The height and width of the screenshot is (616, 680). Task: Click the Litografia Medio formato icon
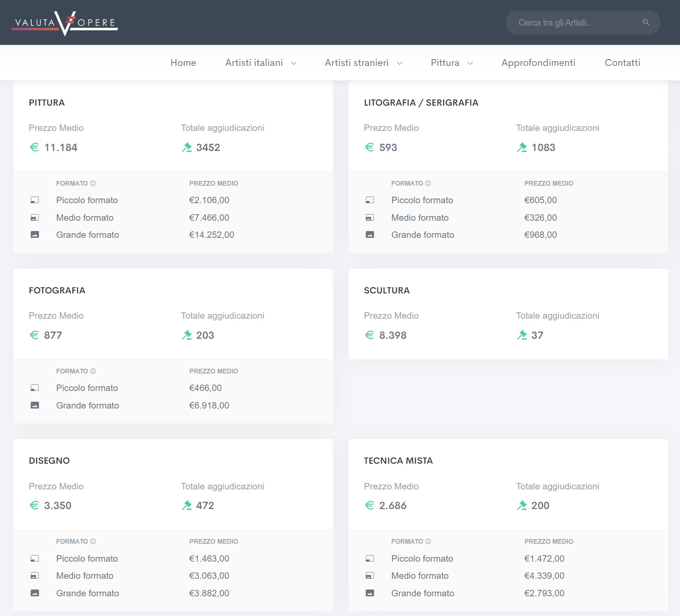pos(370,218)
